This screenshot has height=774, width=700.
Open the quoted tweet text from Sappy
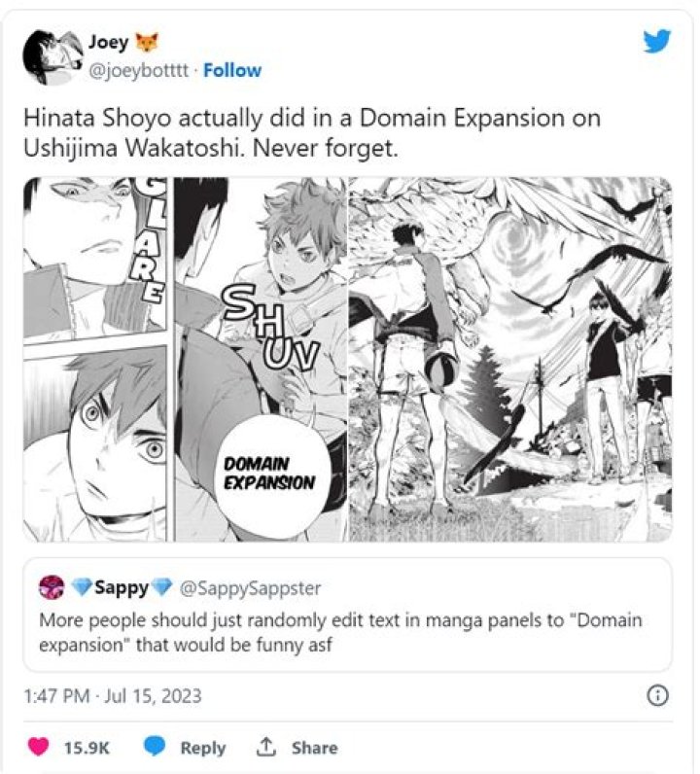click(340, 632)
